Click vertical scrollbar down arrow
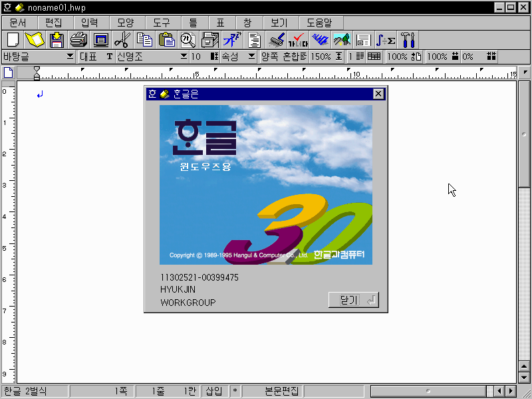The height and width of the screenshot is (399, 532). click(524, 377)
